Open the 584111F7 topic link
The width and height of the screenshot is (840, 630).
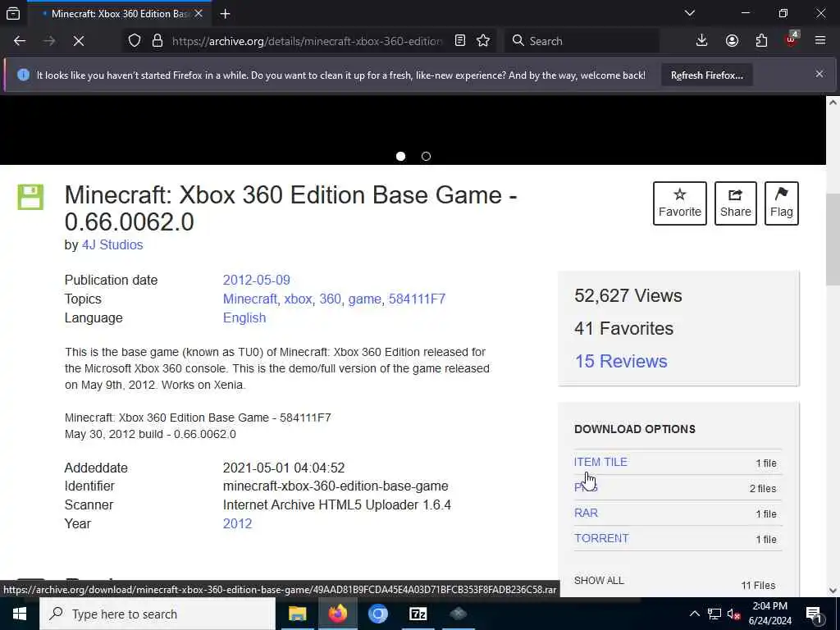pyautogui.click(x=417, y=299)
